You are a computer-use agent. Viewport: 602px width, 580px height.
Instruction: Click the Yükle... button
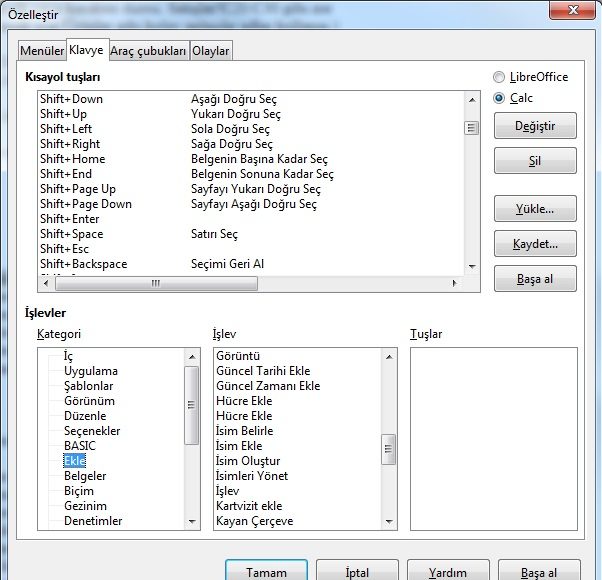point(535,209)
